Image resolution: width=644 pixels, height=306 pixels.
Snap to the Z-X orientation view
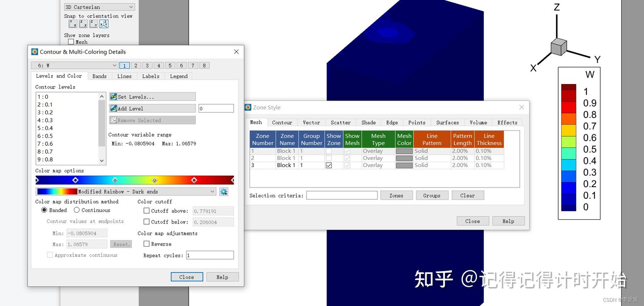click(83, 24)
